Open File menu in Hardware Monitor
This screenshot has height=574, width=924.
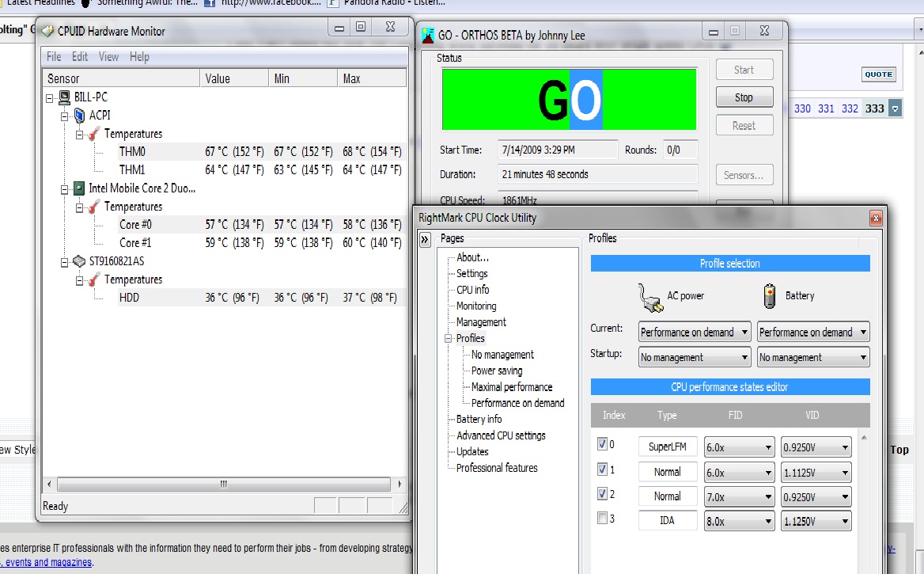54,57
